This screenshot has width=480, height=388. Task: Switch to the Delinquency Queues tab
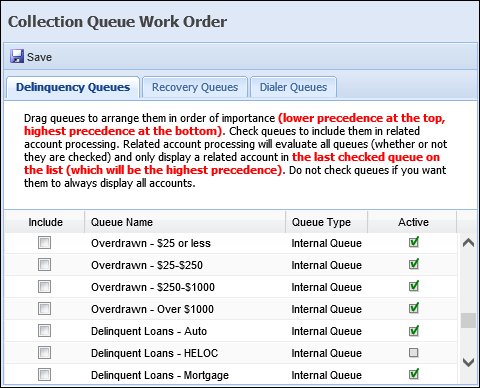tap(73, 87)
